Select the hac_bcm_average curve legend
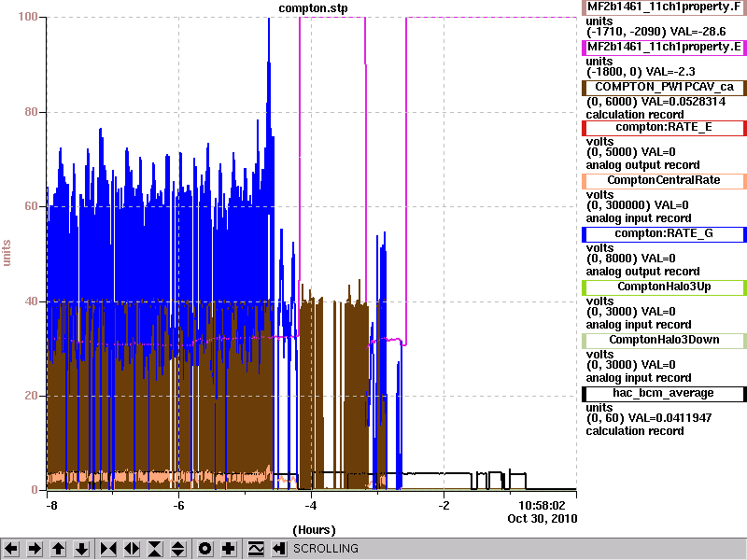747x560 pixels. pos(664,393)
